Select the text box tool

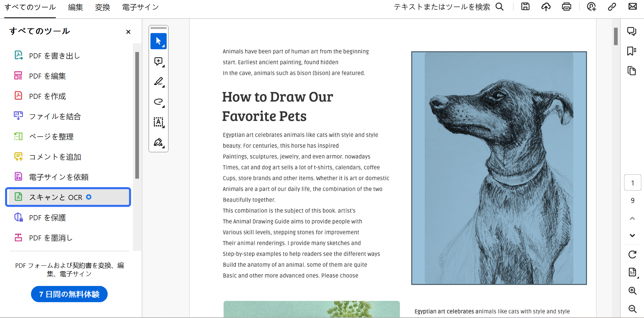(x=158, y=122)
